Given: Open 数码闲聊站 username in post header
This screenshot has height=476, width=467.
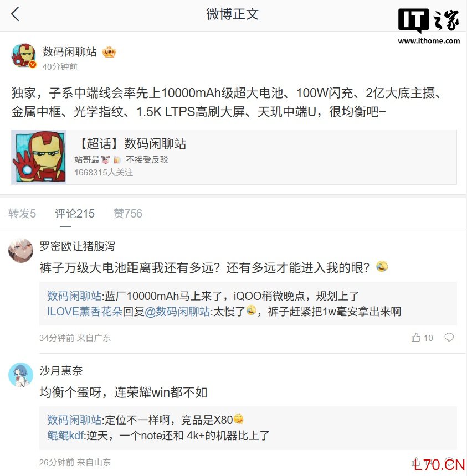Looking at the screenshot, I should [x=70, y=52].
